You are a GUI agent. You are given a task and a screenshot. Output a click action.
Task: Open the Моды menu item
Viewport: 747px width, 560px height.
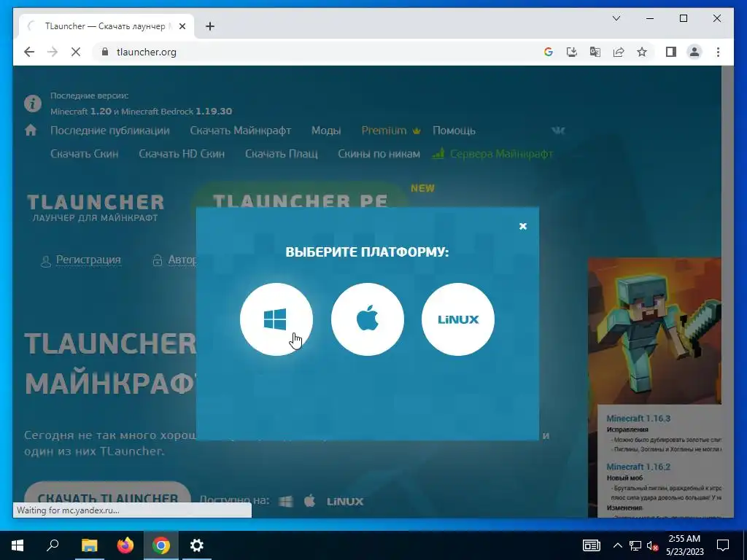(326, 131)
